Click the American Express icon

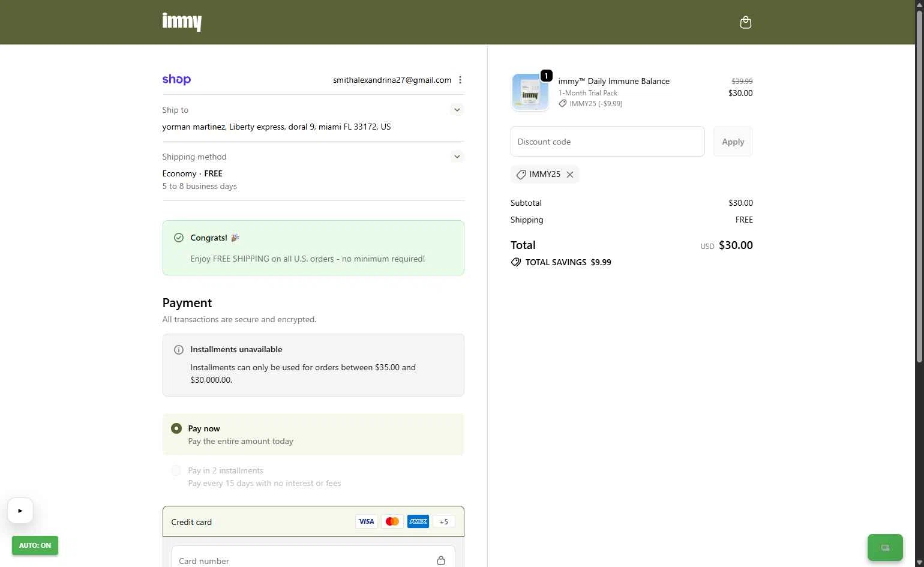418,521
